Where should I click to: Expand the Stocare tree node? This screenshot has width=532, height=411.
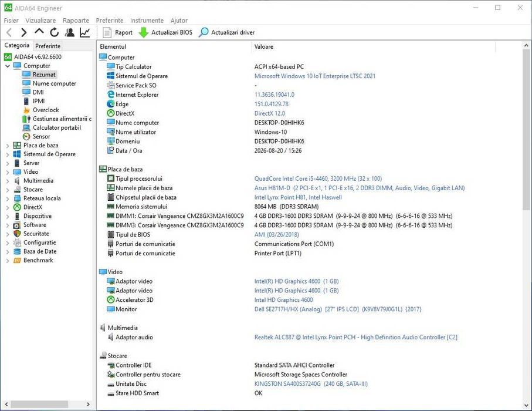click(8, 190)
